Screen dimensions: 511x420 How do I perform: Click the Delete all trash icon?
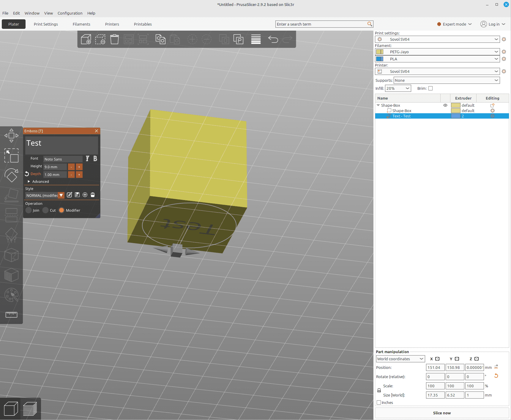pyautogui.click(x=114, y=39)
